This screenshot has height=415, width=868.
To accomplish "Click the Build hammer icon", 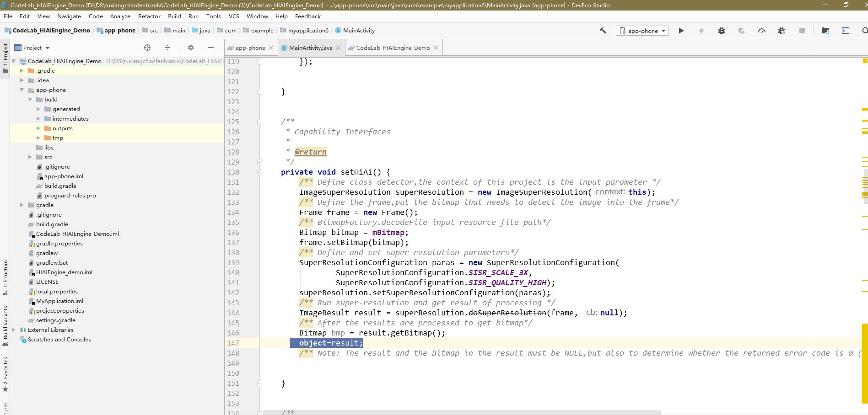I will click(603, 31).
